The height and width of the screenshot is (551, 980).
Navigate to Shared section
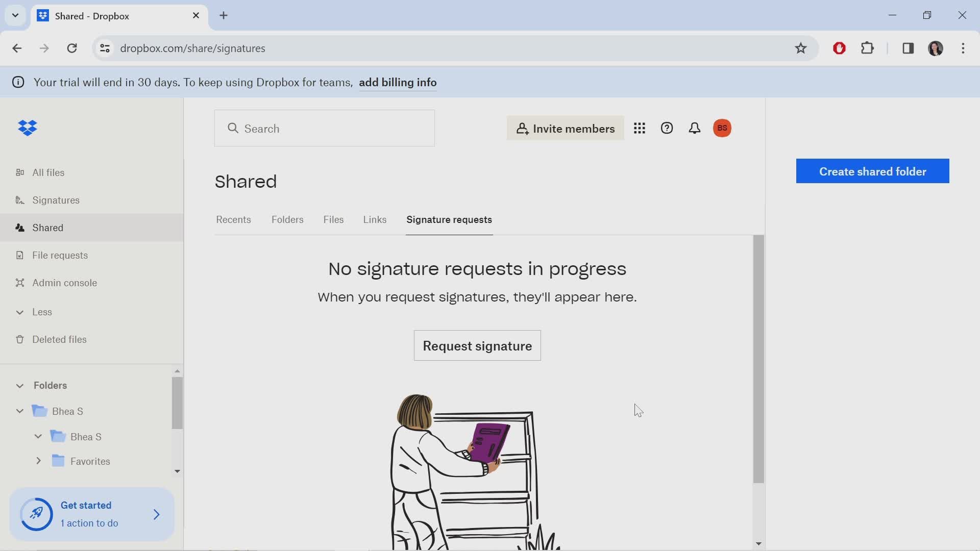pos(48,228)
